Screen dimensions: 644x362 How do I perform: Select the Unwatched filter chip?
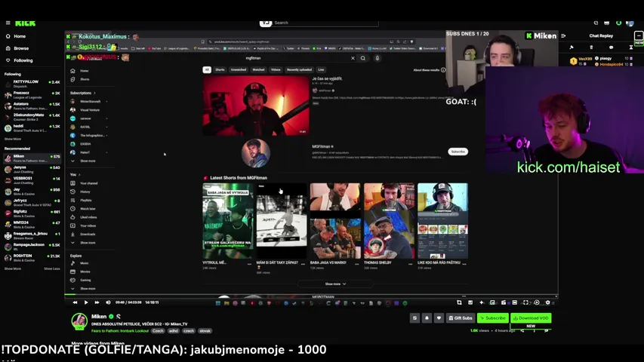pyautogui.click(x=239, y=70)
